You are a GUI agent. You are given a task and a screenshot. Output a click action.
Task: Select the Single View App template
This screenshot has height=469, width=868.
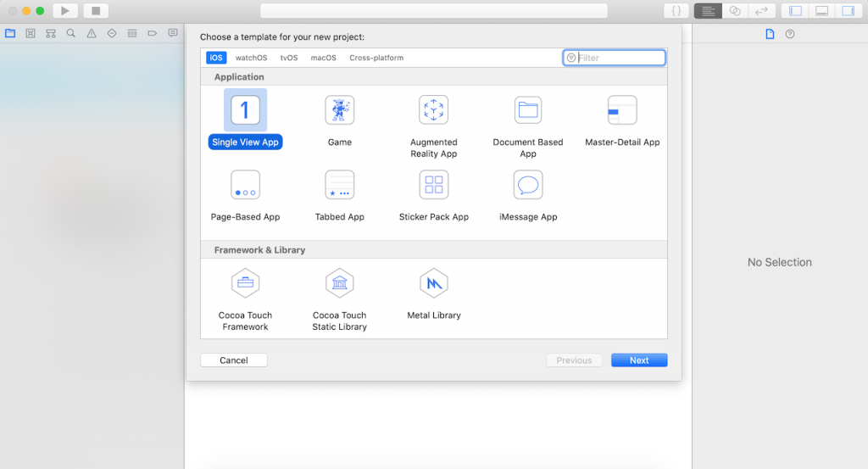click(x=245, y=119)
